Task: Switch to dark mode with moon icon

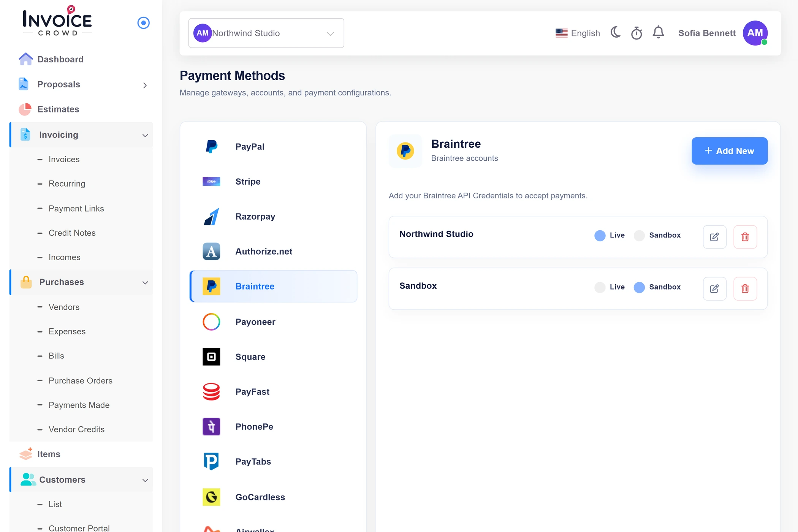Action: click(616, 33)
